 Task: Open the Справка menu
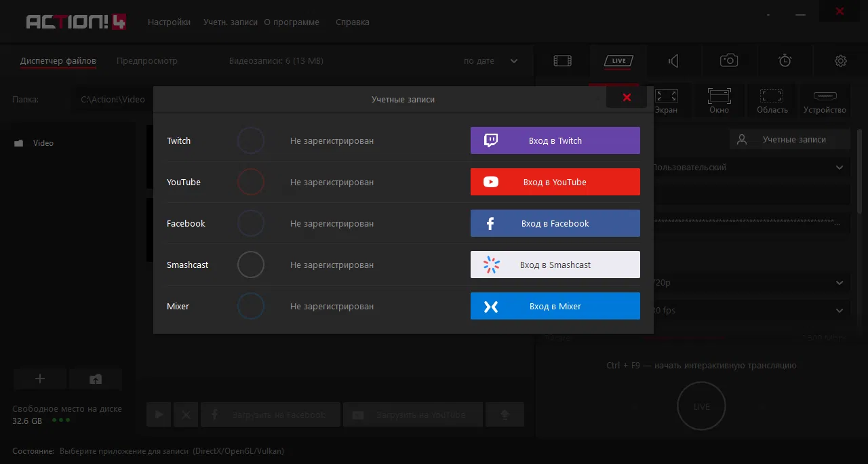point(353,22)
